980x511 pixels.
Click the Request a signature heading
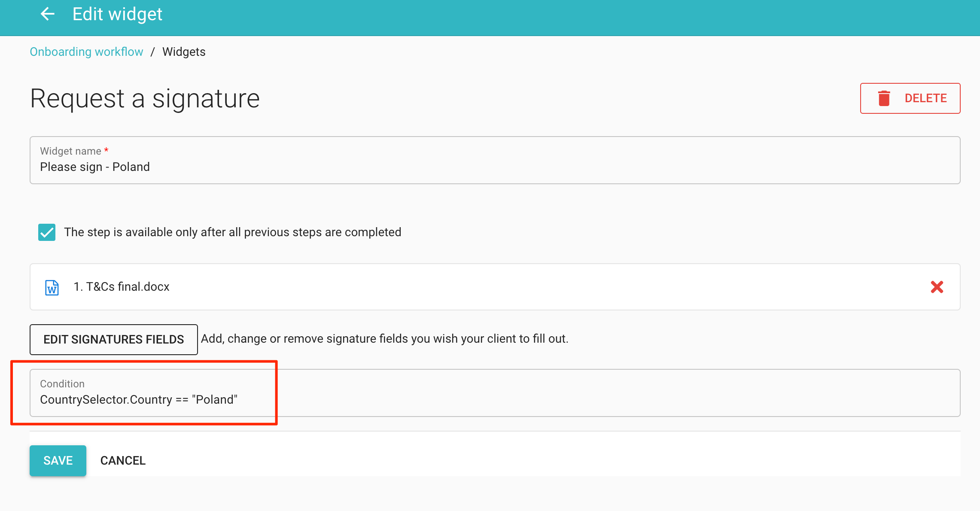point(145,98)
